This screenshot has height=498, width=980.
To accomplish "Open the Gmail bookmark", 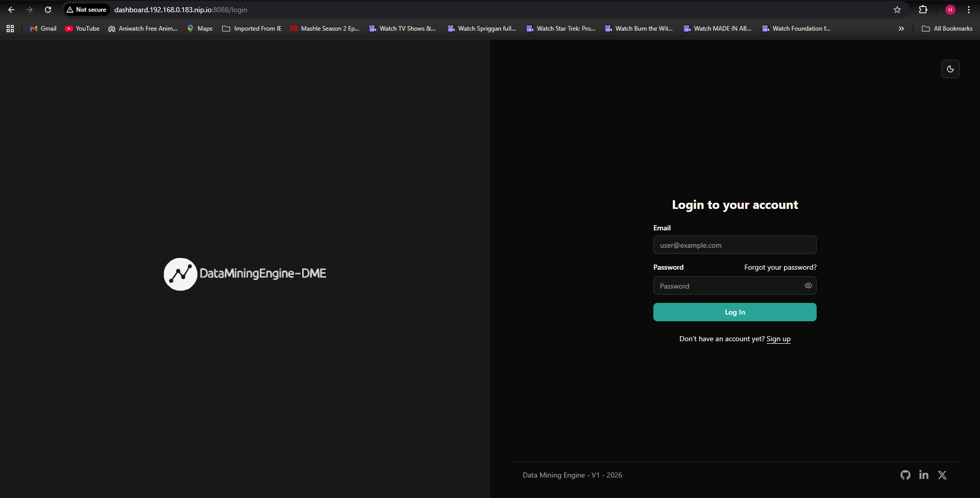I will point(43,29).
